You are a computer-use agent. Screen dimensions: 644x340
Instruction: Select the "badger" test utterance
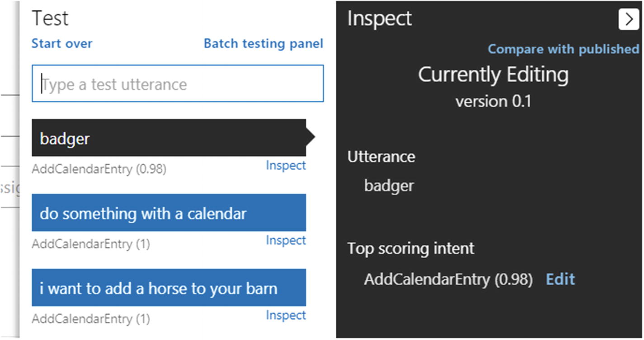click(x=169, y=138)
